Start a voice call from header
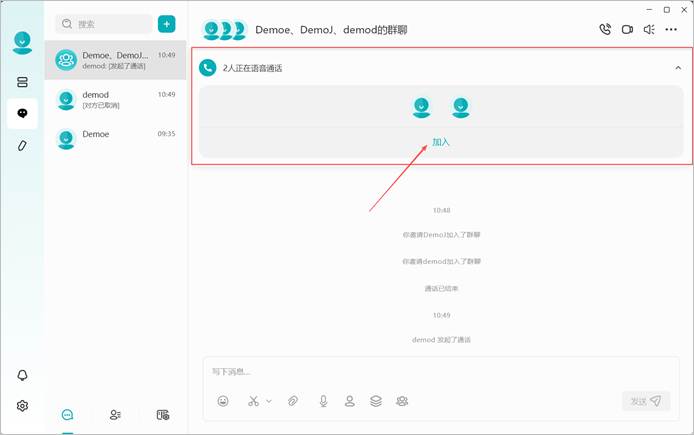The width and height of the screenshot is (694, 435). [x=605, y=29]
